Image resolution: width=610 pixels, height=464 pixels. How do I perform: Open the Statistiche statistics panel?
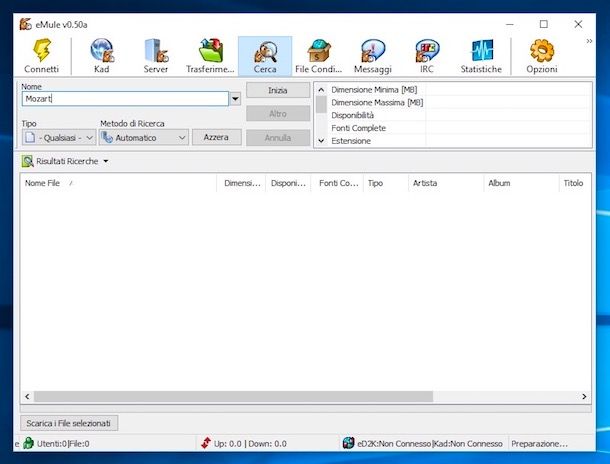481,56
